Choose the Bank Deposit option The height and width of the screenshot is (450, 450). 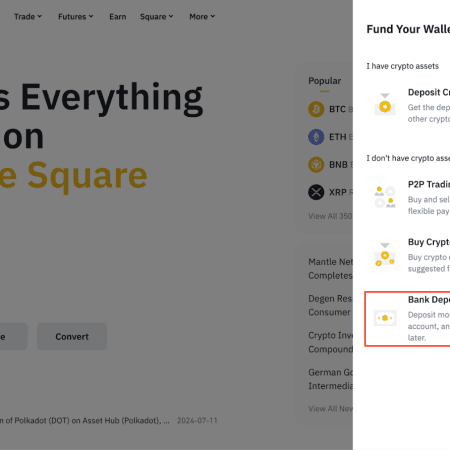coord(407,319)
